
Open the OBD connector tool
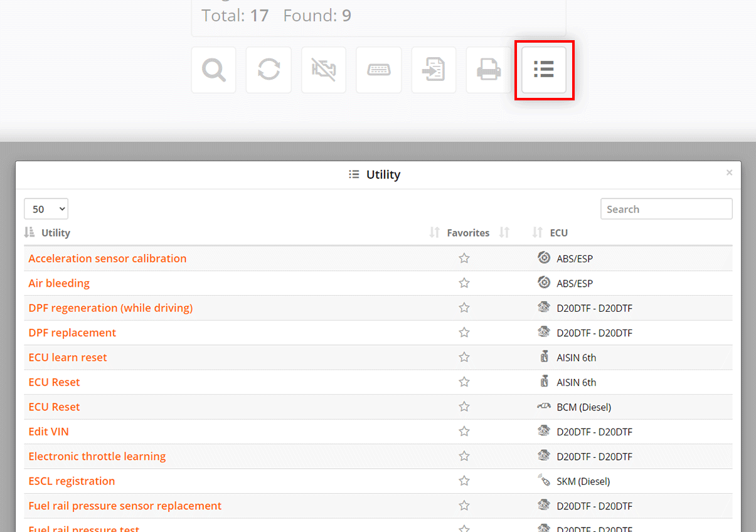click(379, 70)
